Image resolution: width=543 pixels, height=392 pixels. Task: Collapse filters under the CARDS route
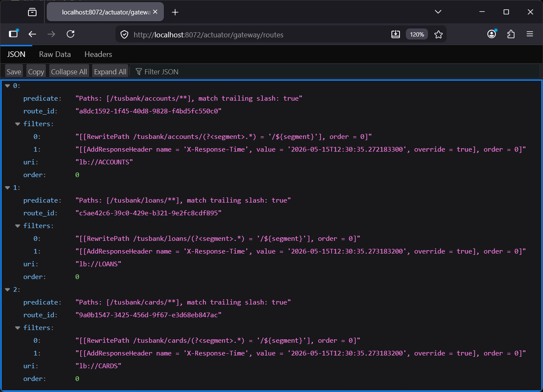pyautogui.click(x=18, y=328)
